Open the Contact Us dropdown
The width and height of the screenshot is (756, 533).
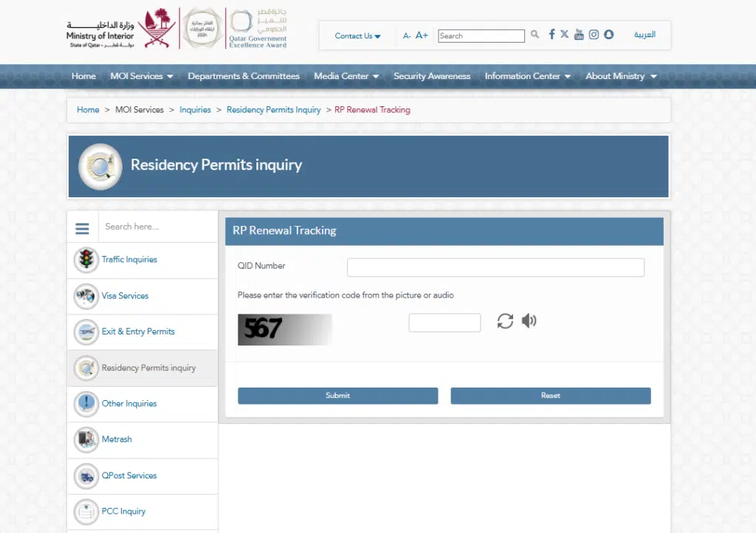coord(357,35)
